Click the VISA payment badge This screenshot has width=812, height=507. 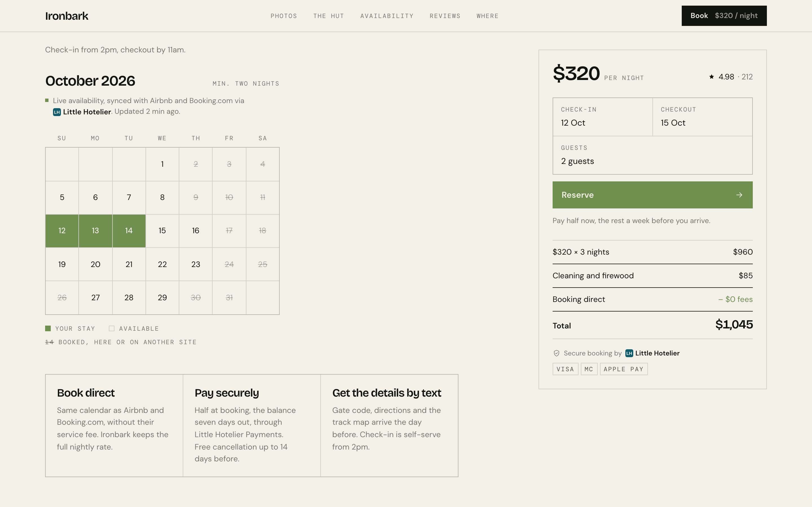[565, 369]
